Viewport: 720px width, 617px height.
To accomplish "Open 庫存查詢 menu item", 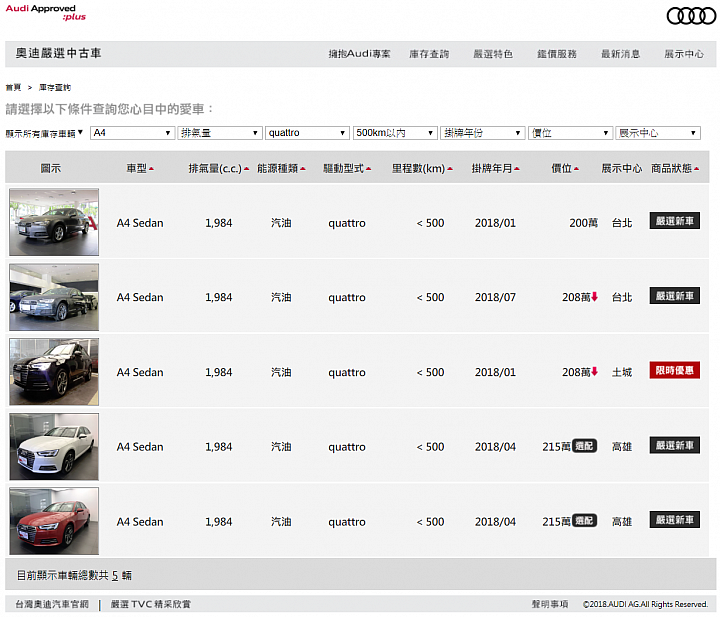I will point(429,54).
